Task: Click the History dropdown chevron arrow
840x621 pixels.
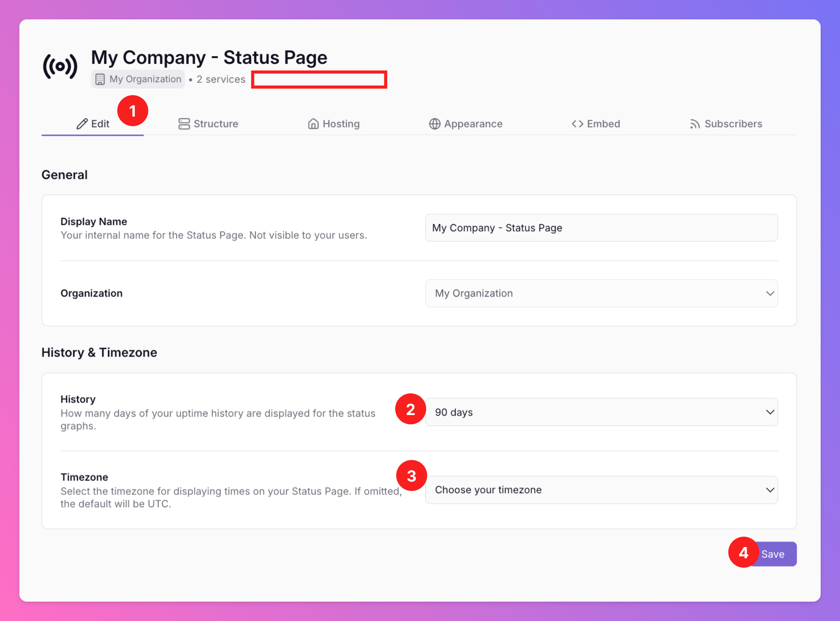Action: coord(770,412)
